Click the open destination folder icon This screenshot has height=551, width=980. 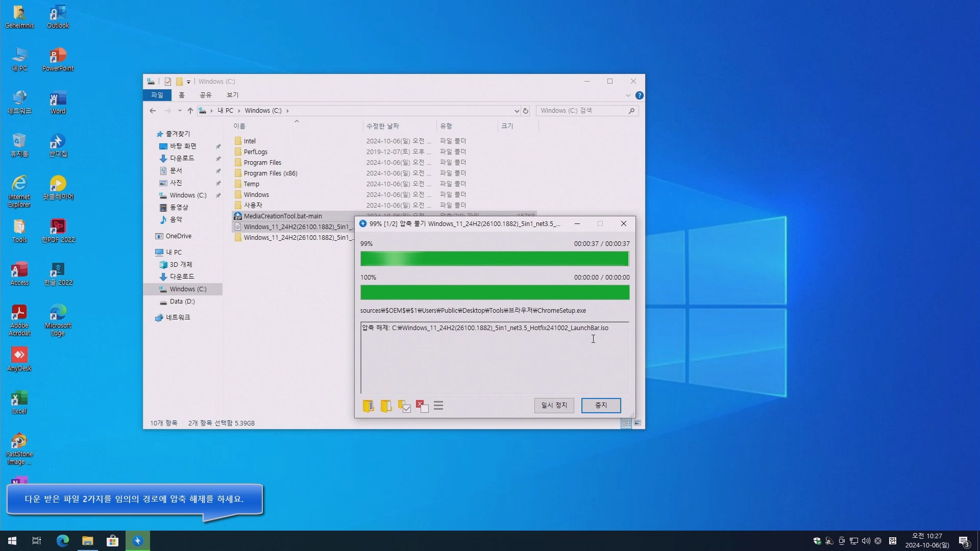(x=386, y=406)
